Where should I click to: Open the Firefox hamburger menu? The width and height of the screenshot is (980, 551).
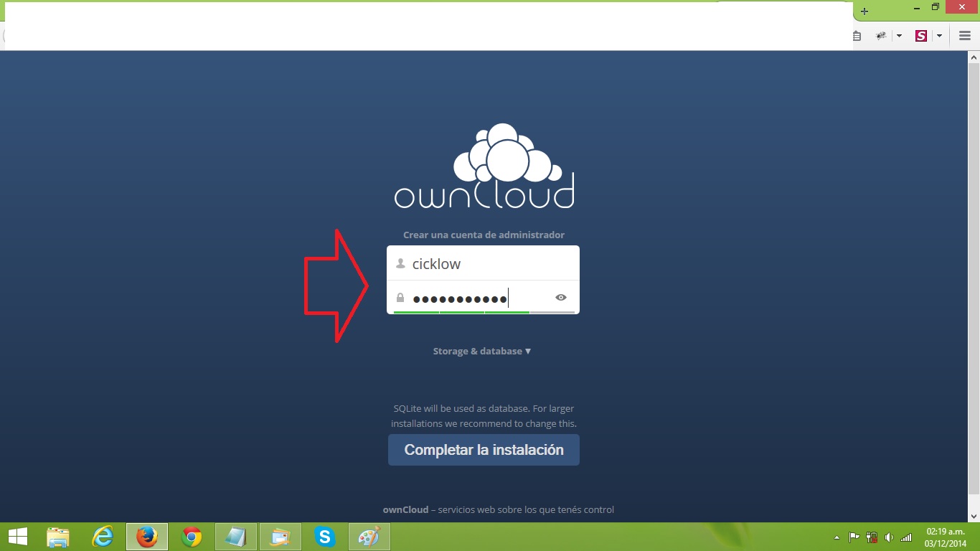pyautogui.click(x=965, y=36)
